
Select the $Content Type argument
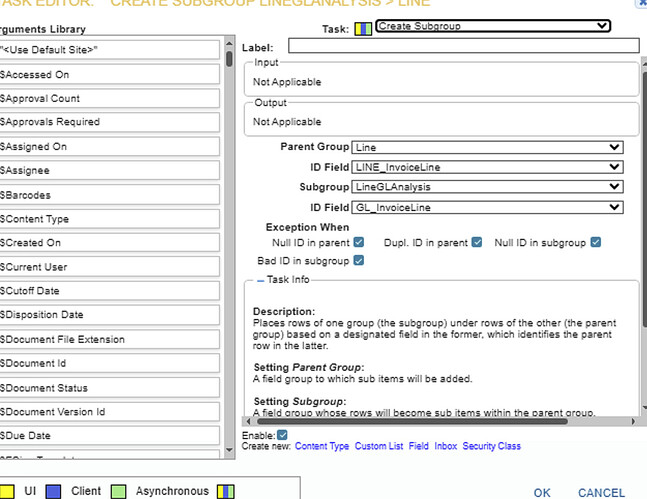click(109, 219)
